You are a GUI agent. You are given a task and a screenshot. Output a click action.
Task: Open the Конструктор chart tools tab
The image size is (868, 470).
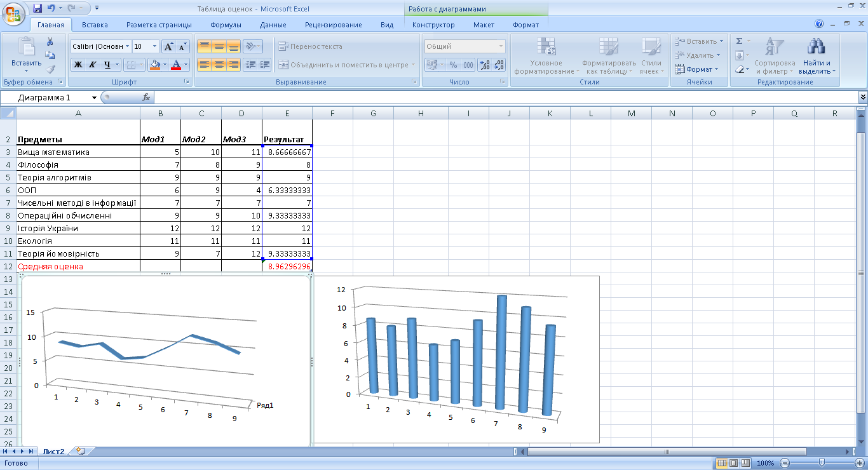coord(433,25)
